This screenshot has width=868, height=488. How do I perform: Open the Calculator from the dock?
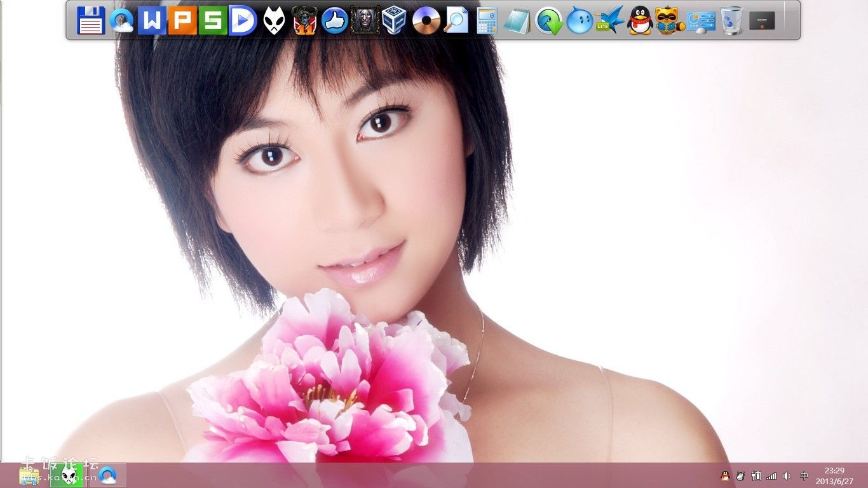(x=487, y=20)
